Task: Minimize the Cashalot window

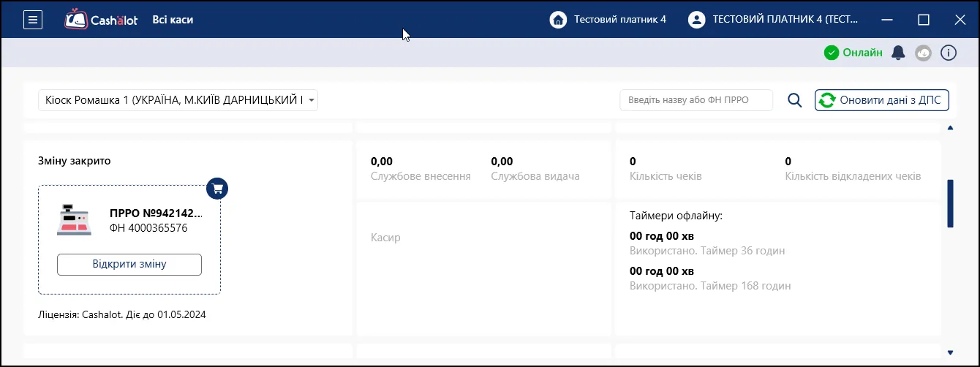Action: coord(888,20)
